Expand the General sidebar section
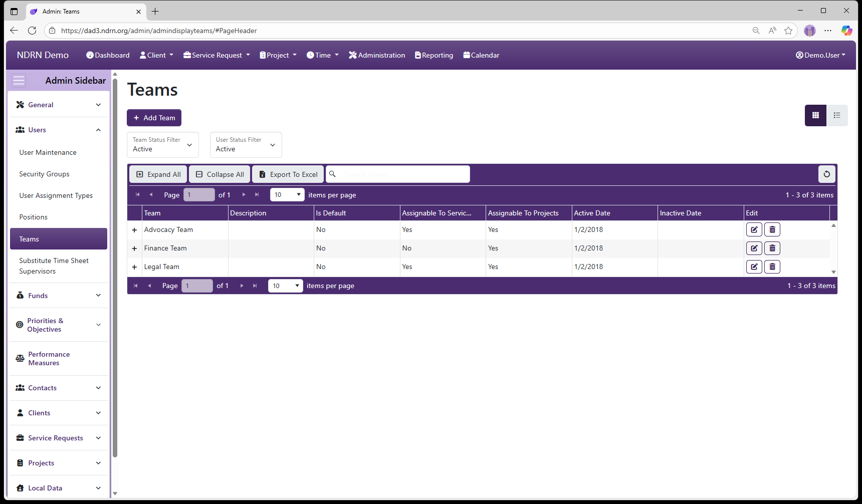The width and height of the screenshot is (862, 504). coord(59,105)
